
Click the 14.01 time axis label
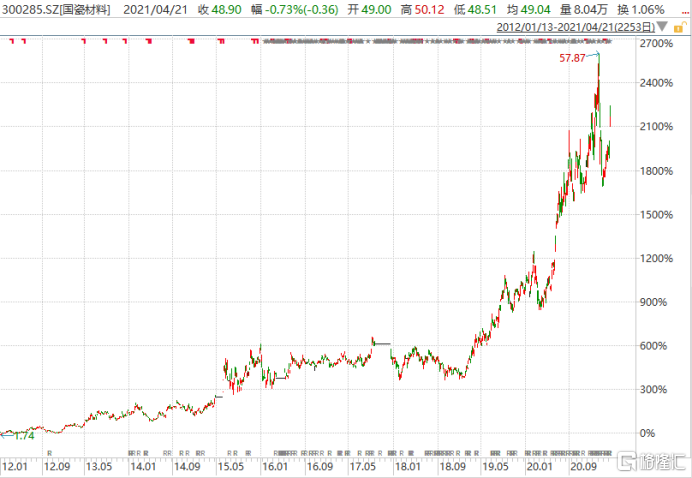click(x=143, y=467)
